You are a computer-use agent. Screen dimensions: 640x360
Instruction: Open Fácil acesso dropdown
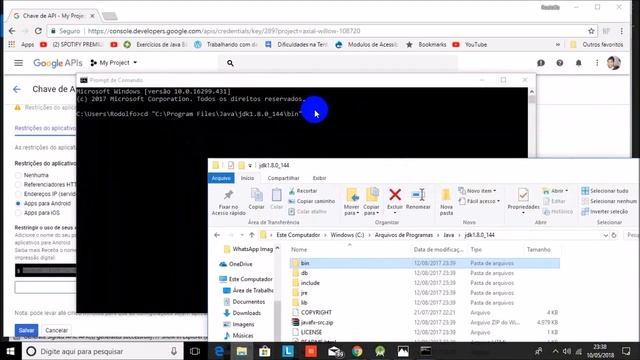coord(479,201)
